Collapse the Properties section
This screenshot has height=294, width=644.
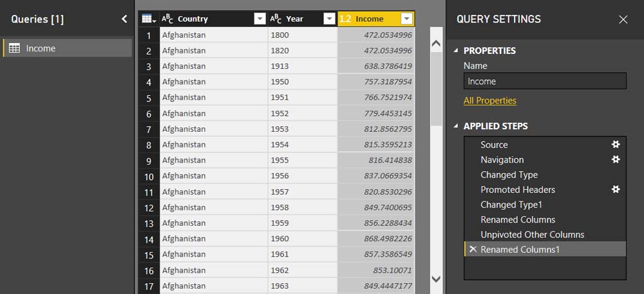pyautogui.click(x=456, y=51)
